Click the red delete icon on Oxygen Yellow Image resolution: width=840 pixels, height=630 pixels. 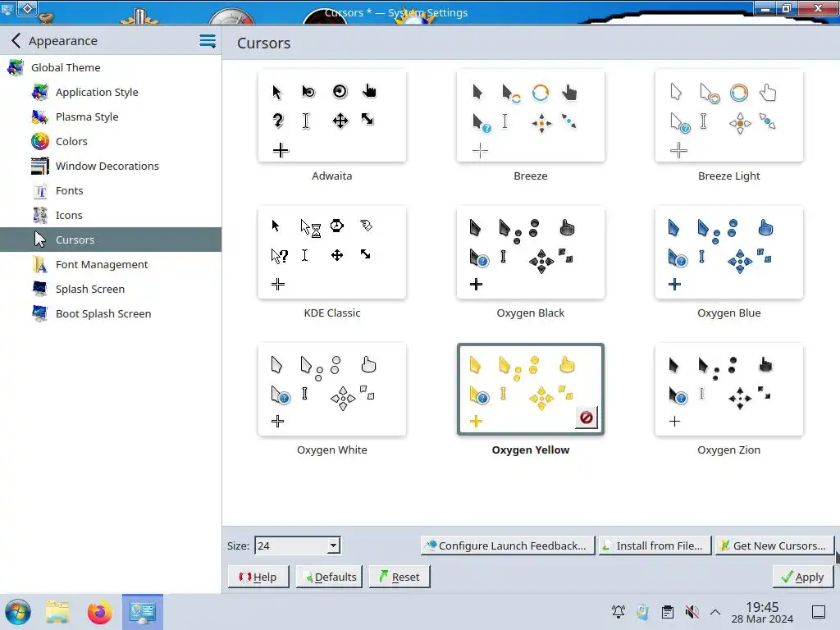[x=586, y=417]
